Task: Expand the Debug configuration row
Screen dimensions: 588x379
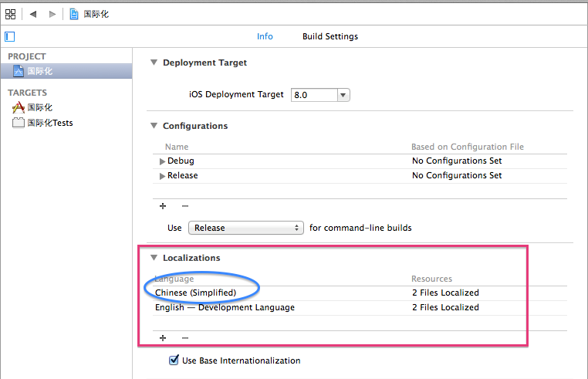Action: [x=162, y=161]
